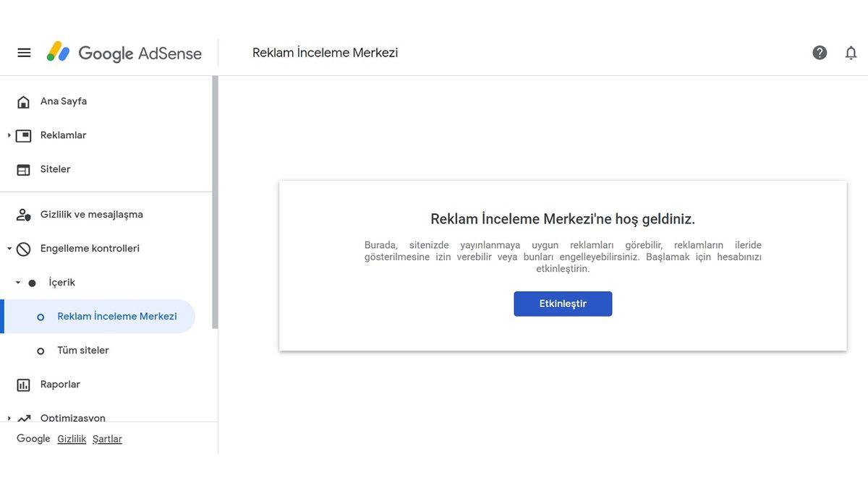Select the Reklamlar ads icon
This screenshot has width=868, height=488.
coord(23,134)
